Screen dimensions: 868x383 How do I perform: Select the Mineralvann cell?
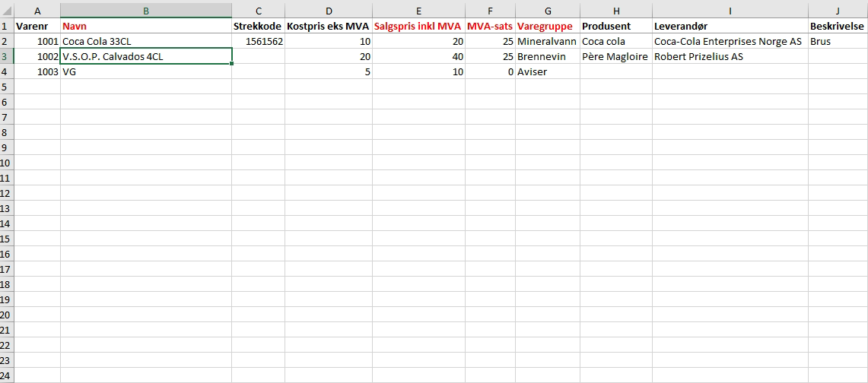548,41
